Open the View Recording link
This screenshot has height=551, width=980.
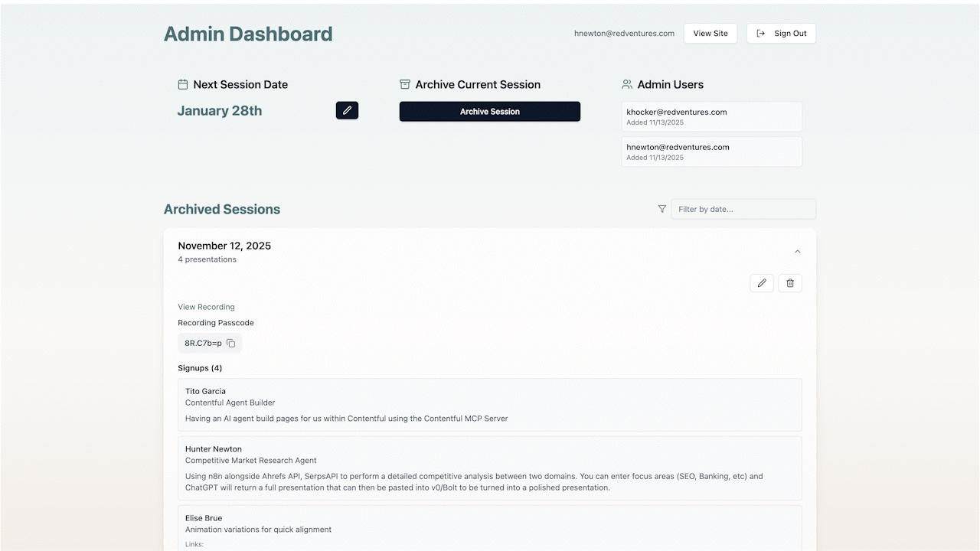(206, 307)
